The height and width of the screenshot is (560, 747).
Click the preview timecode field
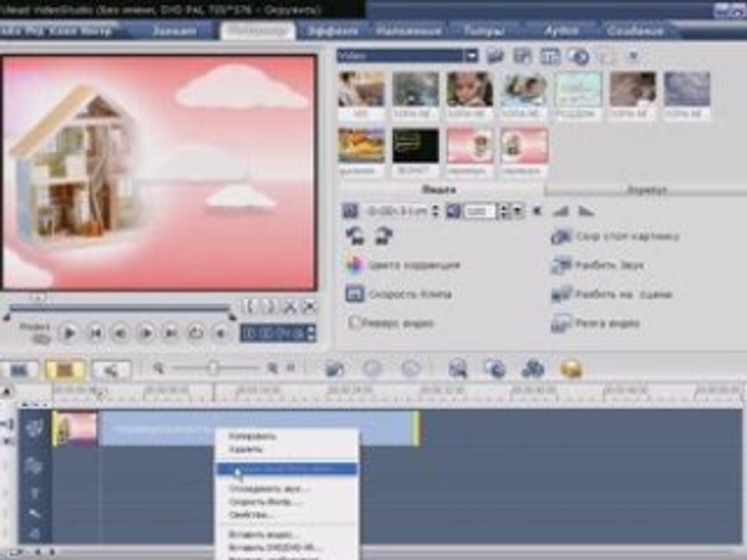pyautogui.click(x=273, y=334)
